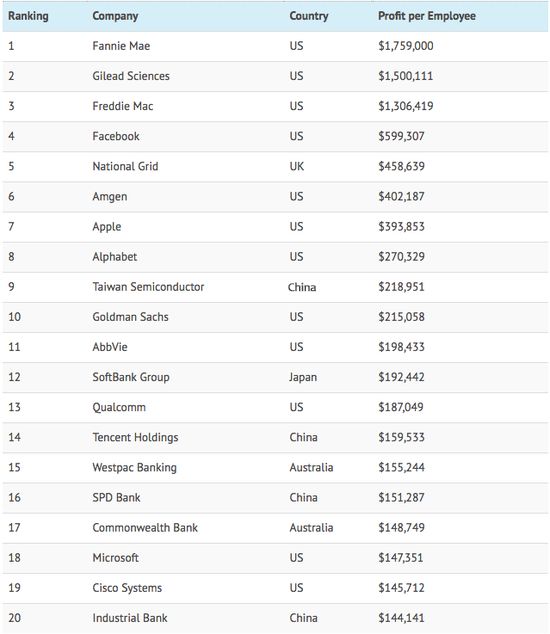Click the Ranking column header
Screen dimensions: 550x634
coord(28,16)
